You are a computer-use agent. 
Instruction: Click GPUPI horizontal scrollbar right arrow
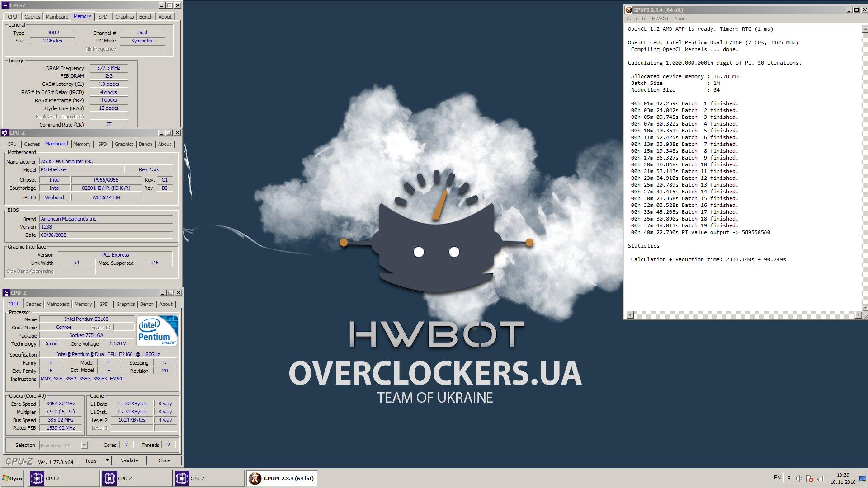click(x=858, y=314)
